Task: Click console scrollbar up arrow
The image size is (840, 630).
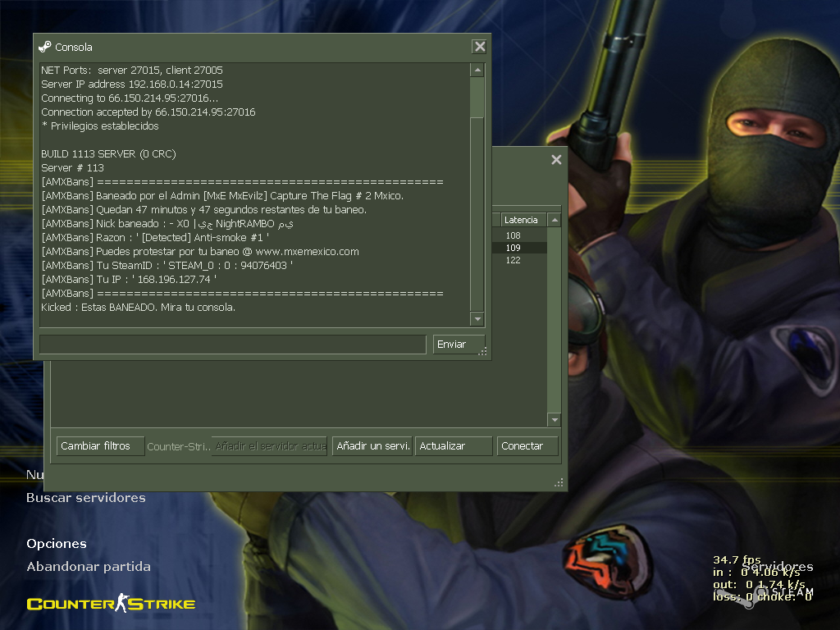Action: [477, 71]
